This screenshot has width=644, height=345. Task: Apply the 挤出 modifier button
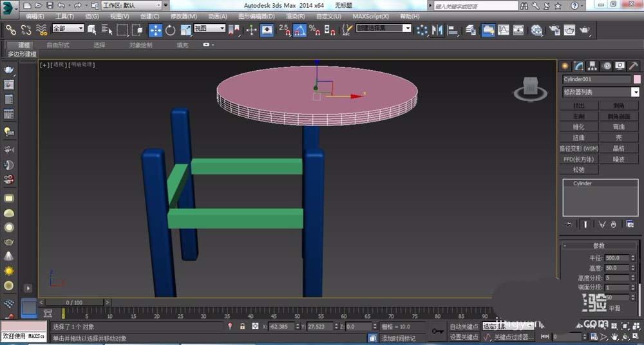click(x=579, y=106)
